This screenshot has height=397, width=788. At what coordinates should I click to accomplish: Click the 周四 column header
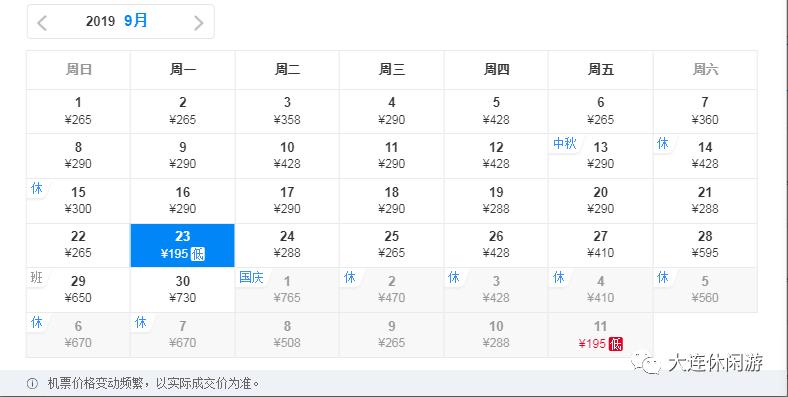[496, 70]
